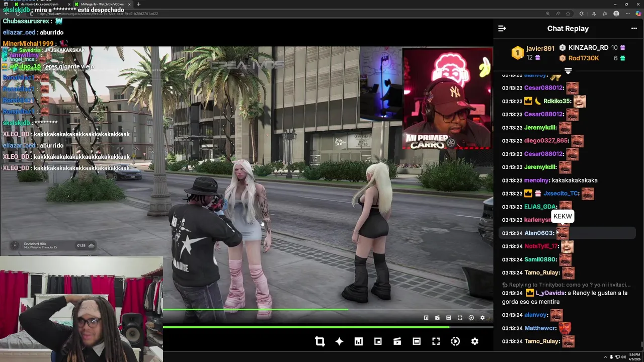Open a new browser tab with plus button
This screenshot has height=362, width=644.
[139, 4]
